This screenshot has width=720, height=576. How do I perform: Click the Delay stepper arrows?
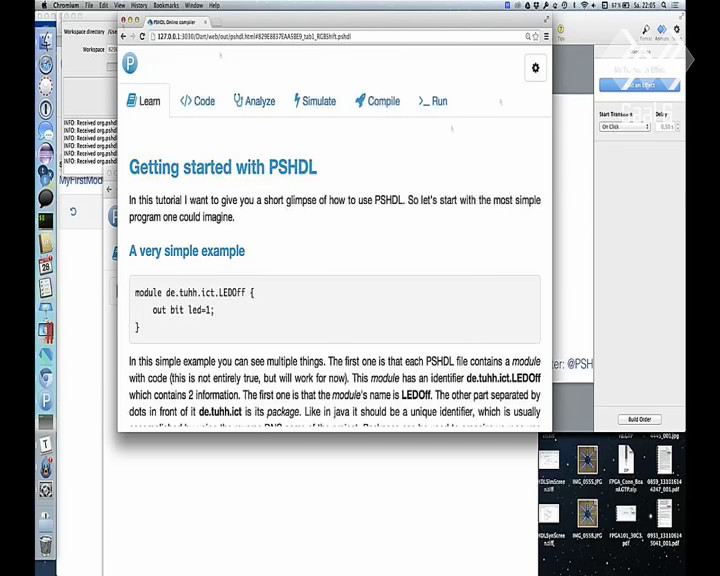coord(677,126)
